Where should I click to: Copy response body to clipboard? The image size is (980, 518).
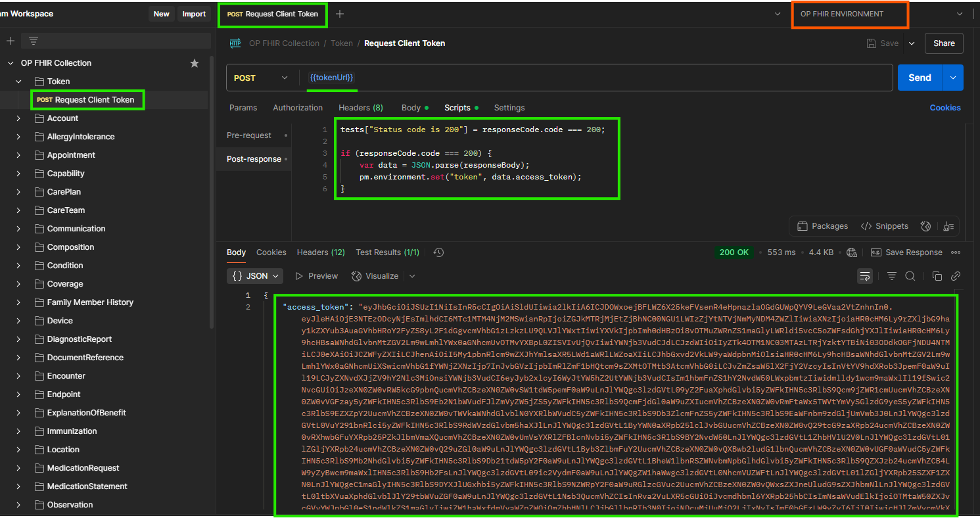pos(937,276)
